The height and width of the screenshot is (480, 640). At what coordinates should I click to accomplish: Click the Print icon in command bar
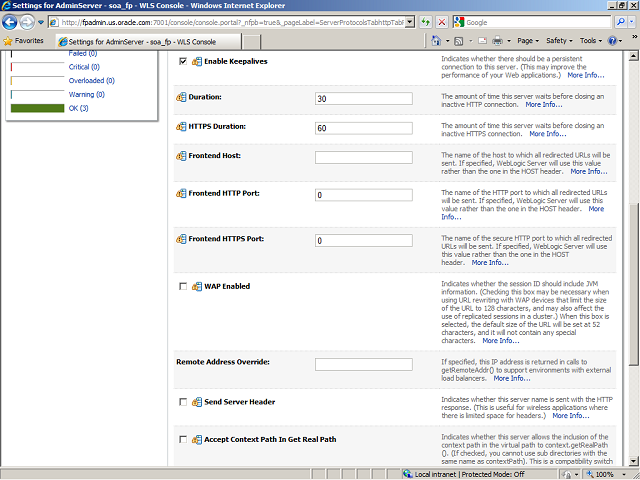(x=497, y=41)
